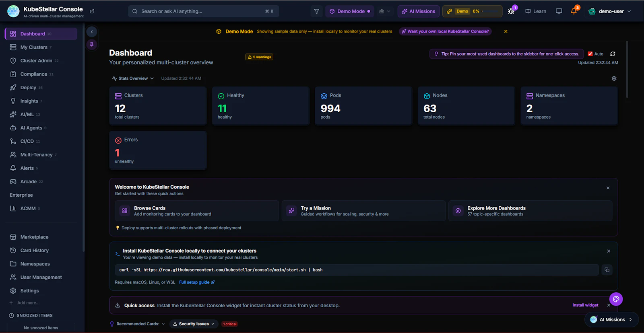Close the Install KubeStellar Console locally panel
The image size is (644, 333).
[x=608, y=251]
